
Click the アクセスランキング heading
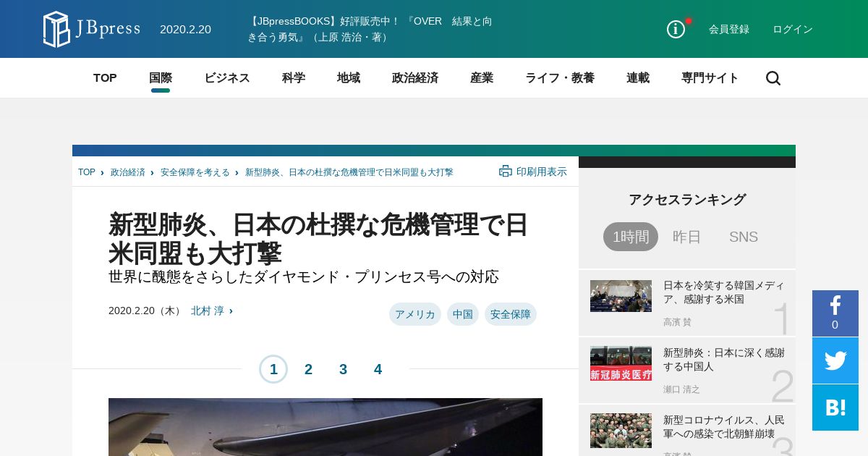(x=687, y=200)
